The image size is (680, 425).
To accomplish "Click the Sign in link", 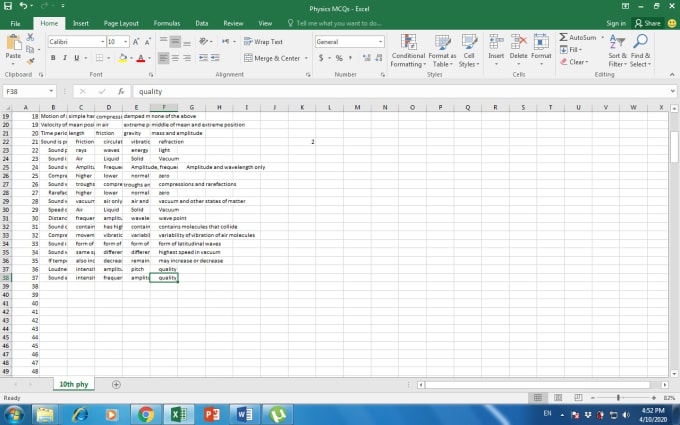I will point(616,23).
